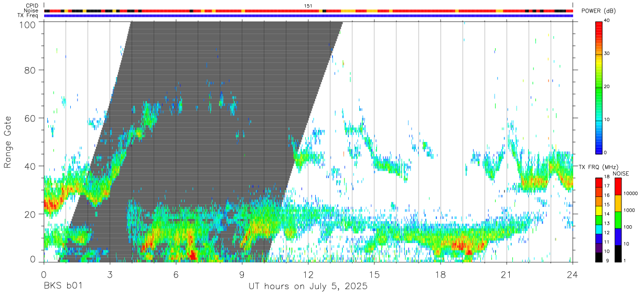Click the 21 tick on UT hours axis

[506, 274]
